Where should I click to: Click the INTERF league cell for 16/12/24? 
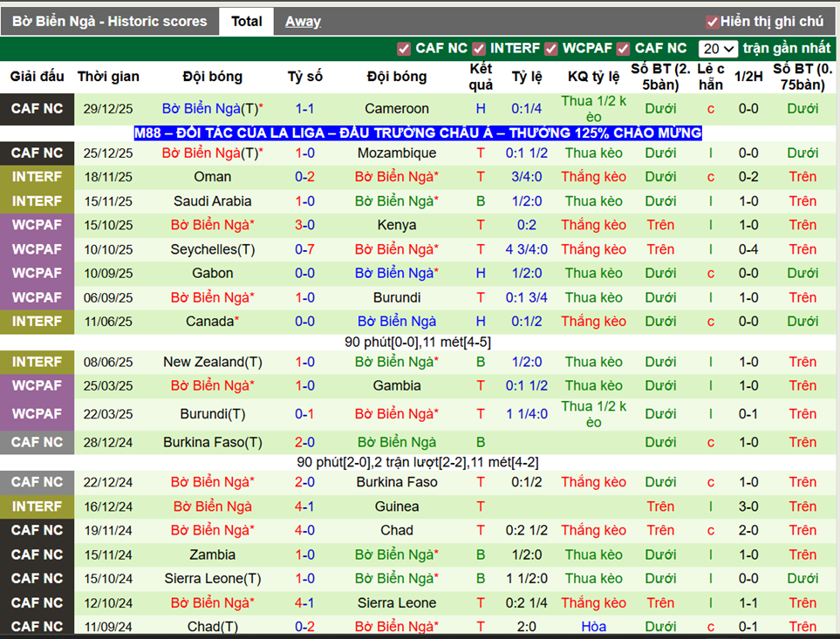click(x=37, y=506)
